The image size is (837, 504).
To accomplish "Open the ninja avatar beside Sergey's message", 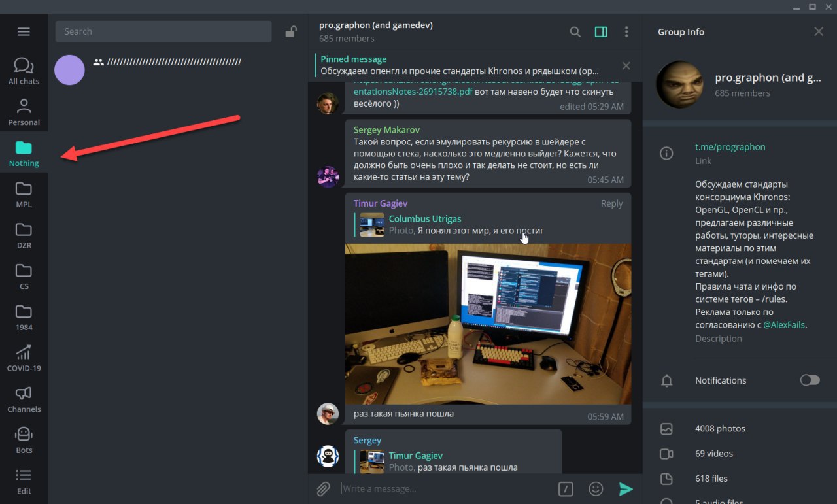I will point(328,456).
